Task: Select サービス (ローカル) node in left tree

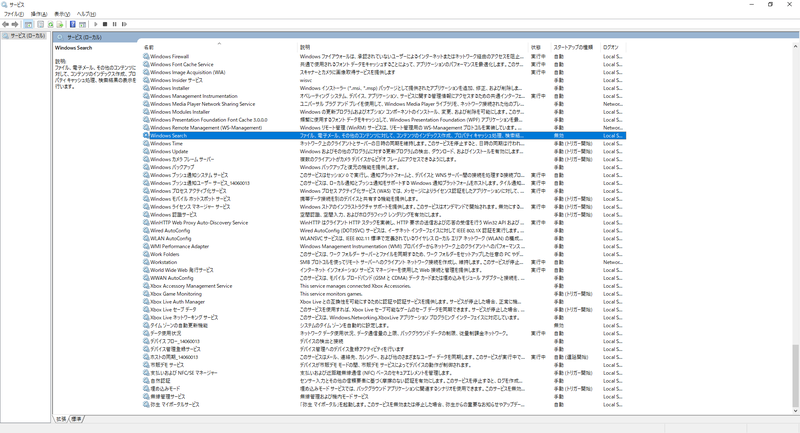Action: pyautogui.click(x=28, y=36)
